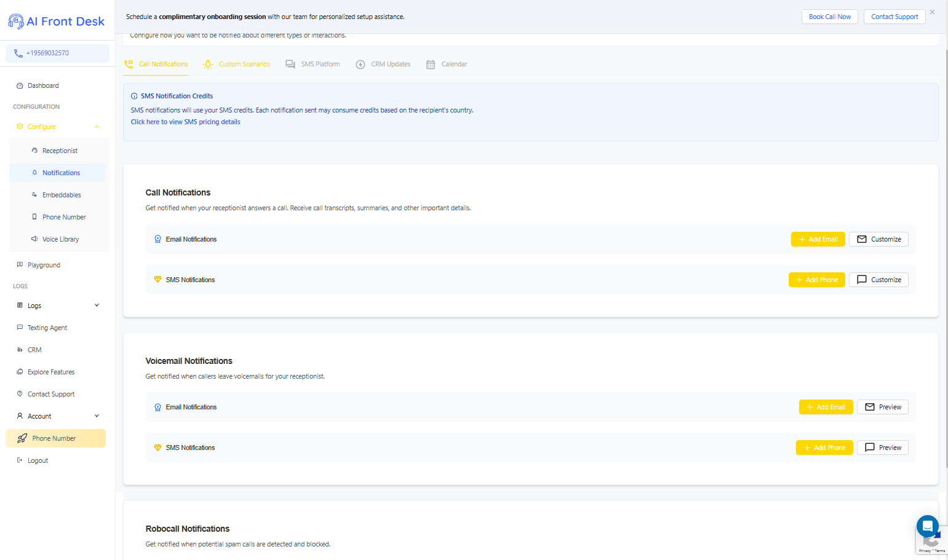
Task: Open the SMS Platform tab
Action: [x=313, y=64]
